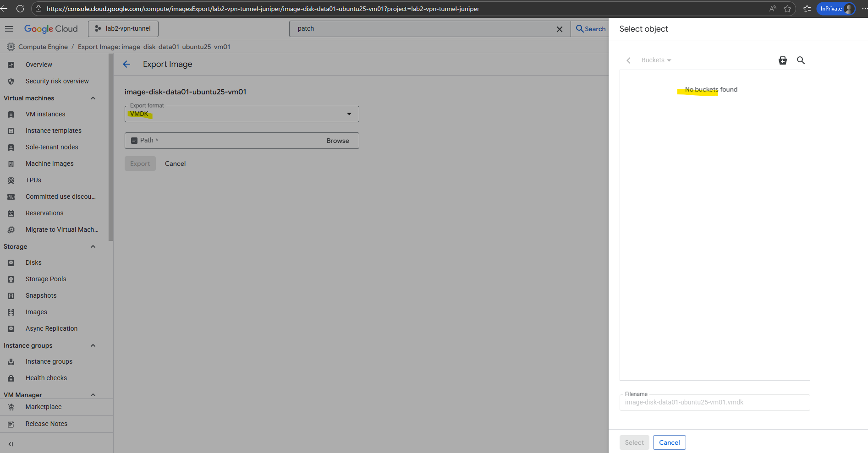Click the Browse button
Screen dimensions: 868x453
click(x=338, y=141)
